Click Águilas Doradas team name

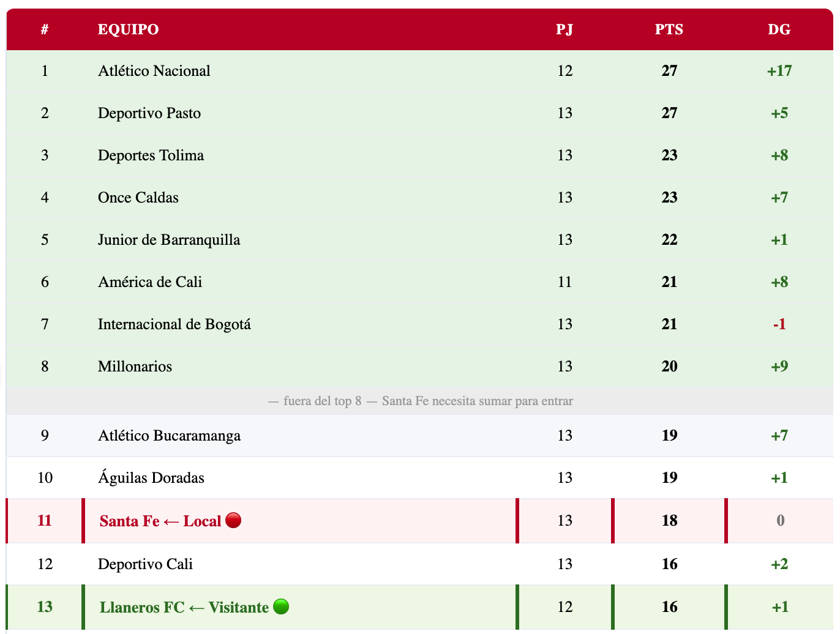151,478
